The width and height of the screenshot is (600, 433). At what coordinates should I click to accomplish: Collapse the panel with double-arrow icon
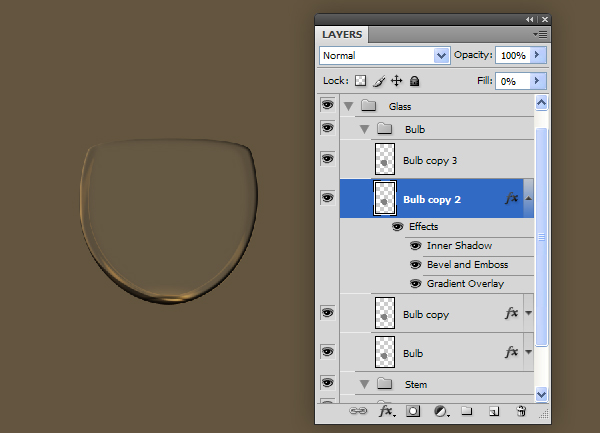[529, 19]
